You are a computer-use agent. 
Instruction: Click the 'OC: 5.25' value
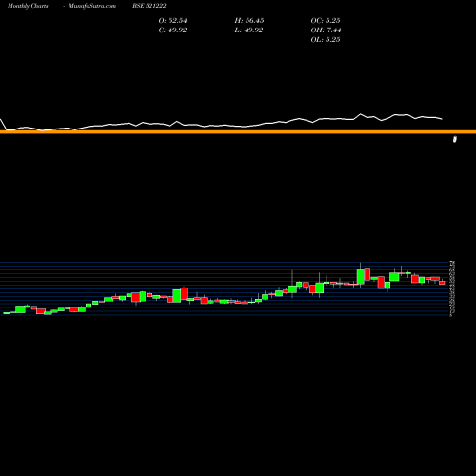coord(326,21)
